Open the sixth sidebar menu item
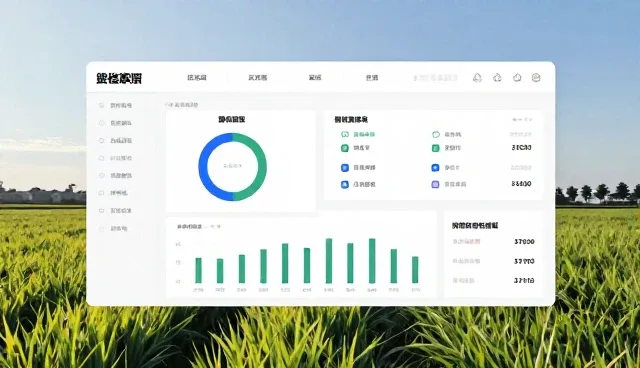 tap(113, 193)
